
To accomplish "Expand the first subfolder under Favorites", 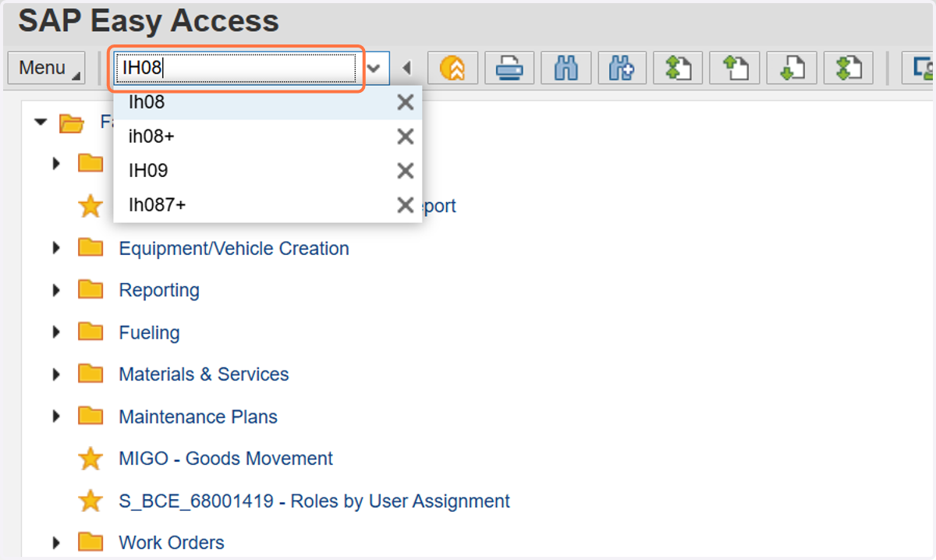I will pyautogui.click(x=56, y=164).
